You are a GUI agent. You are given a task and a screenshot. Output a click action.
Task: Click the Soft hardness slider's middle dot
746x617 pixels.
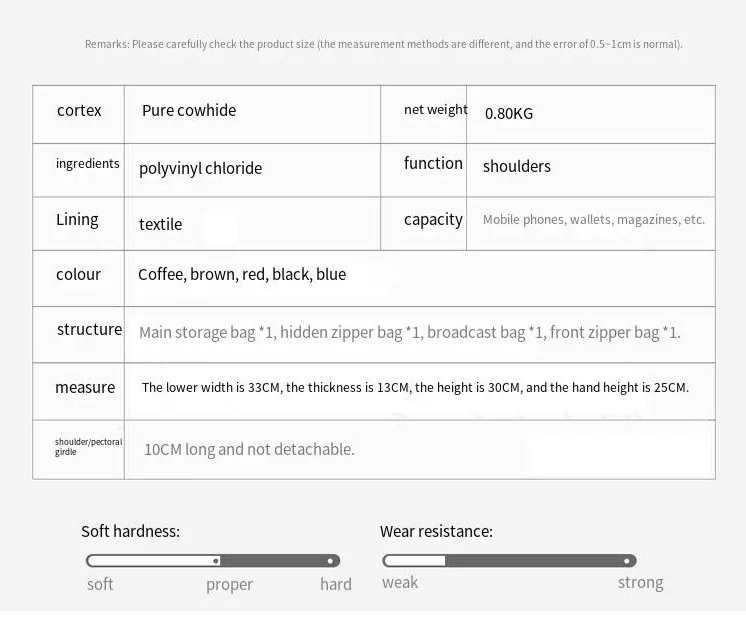(216, 561)
